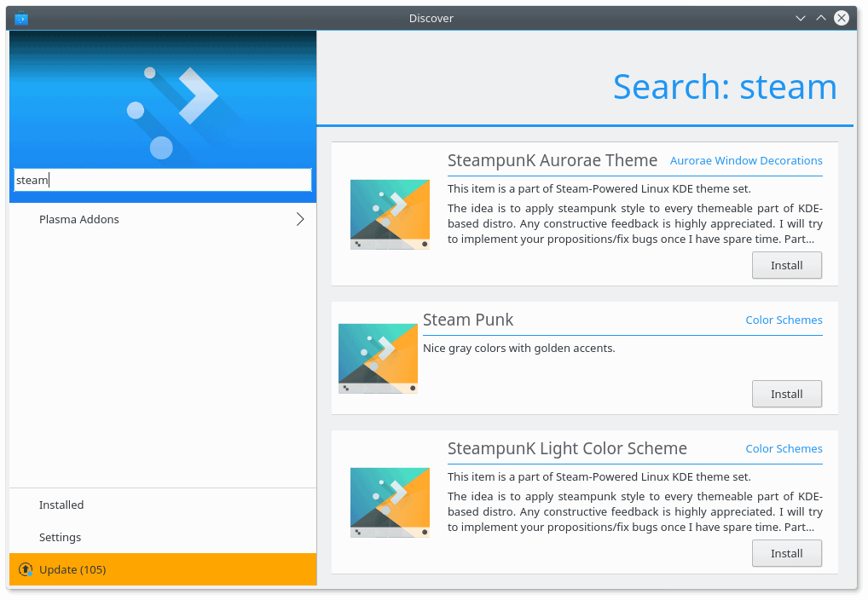Select the Plasma Addons category
Viewport: 868px width, 600px height.
[163, 219]
